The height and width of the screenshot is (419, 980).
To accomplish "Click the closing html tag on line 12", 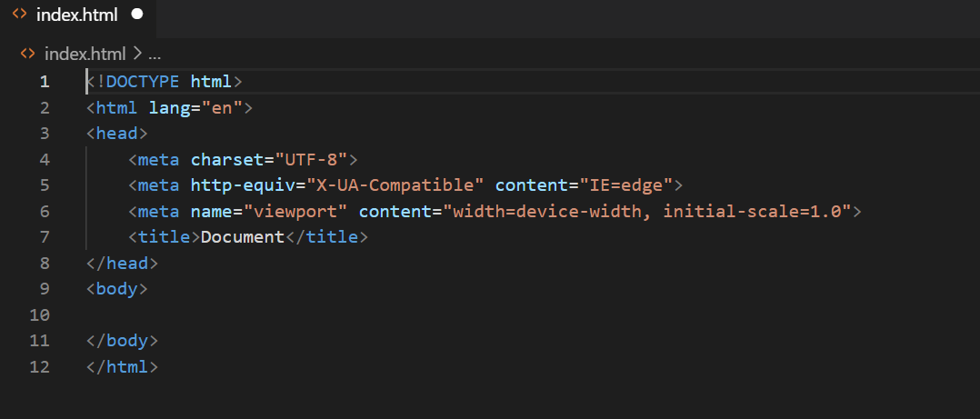I will (x=122, y=366).
